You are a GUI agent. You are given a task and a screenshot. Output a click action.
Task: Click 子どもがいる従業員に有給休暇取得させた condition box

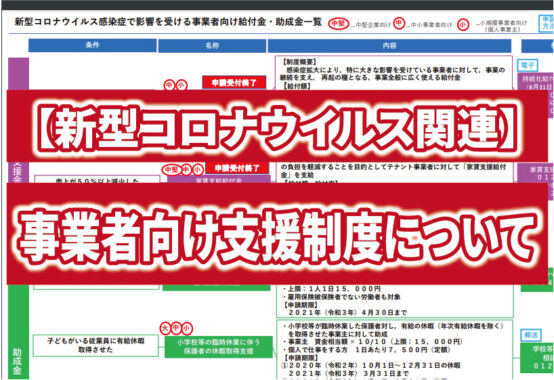96,345
